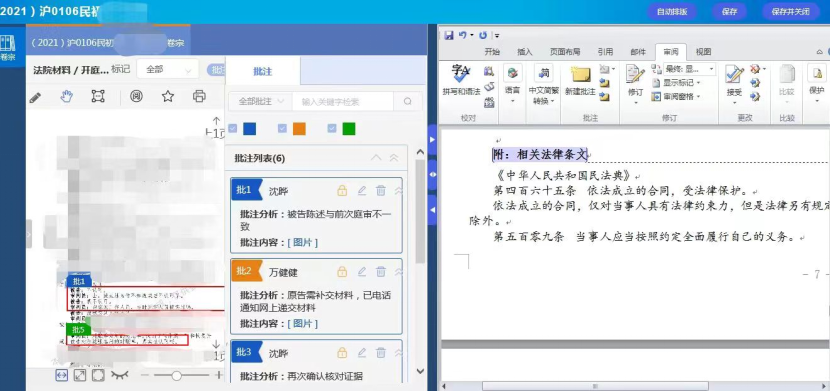Screen dimensions: 830x391
Task: Select the 批注 panel tab
Action: click(263, 71)
